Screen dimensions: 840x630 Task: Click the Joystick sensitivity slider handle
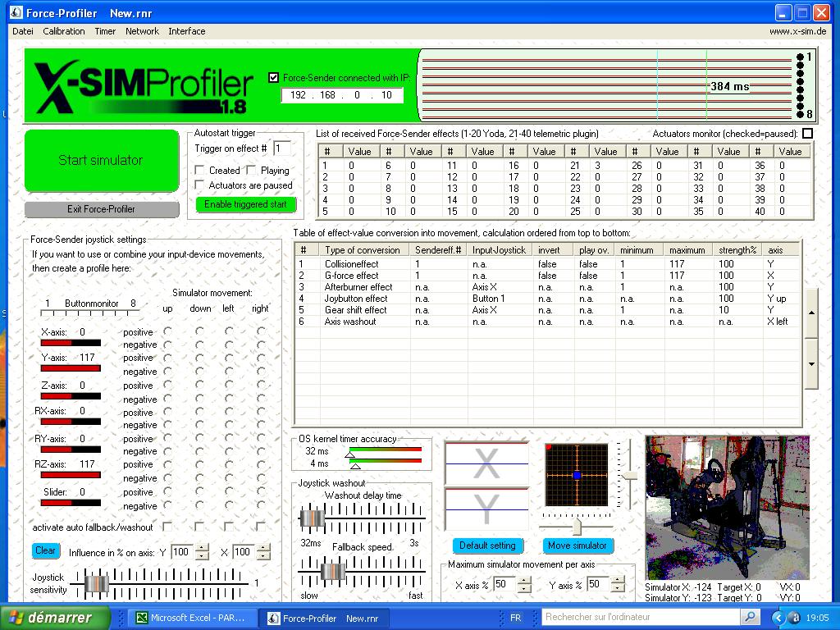[x=97, y=583]
